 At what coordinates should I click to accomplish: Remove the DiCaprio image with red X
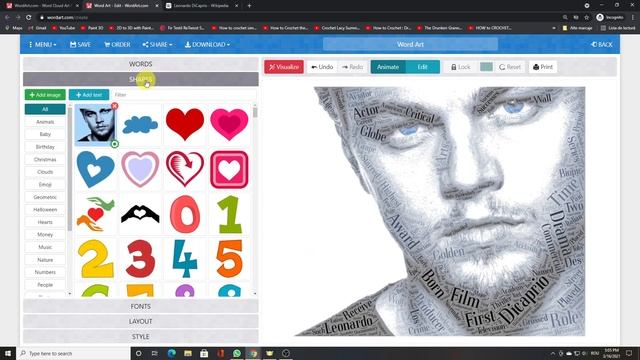pos(115,106)
